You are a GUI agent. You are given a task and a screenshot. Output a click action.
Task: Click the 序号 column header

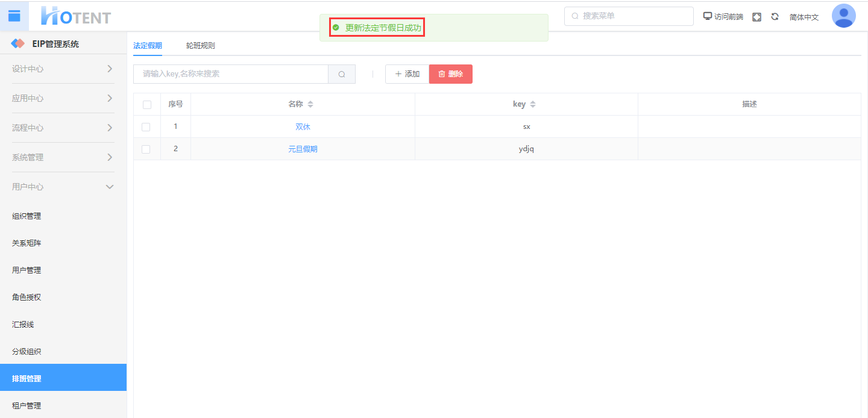(x=175, y=104)
